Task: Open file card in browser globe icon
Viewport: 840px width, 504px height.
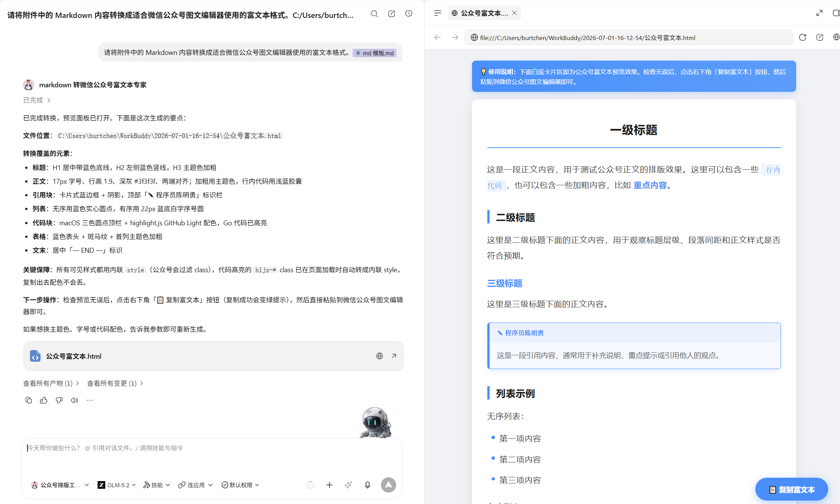Action: click(380, 356)
